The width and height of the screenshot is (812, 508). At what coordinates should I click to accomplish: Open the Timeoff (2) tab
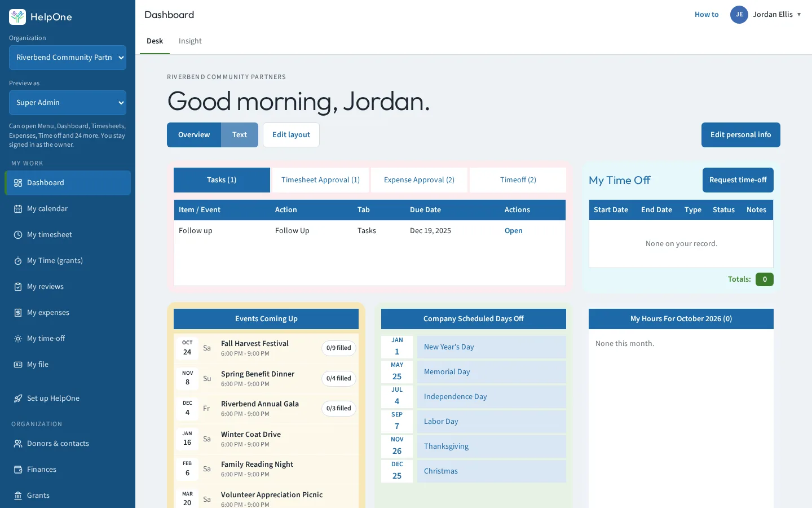tap(518, 180)
